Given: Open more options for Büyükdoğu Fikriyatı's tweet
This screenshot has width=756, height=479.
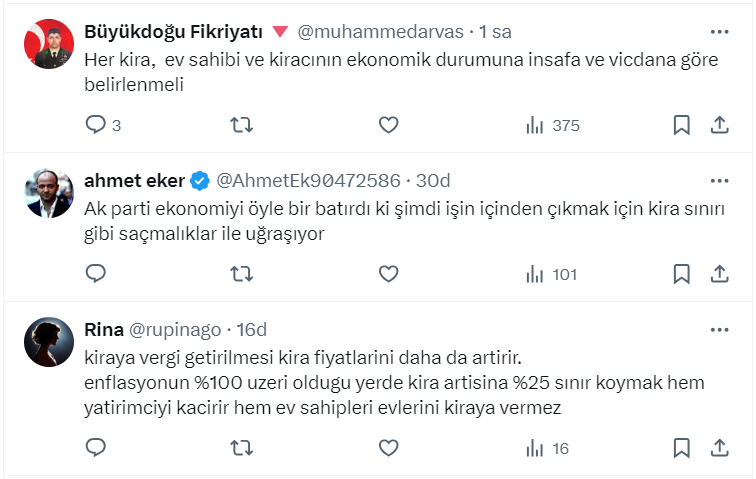Looking at the screenshot, I should pos(718,31).
